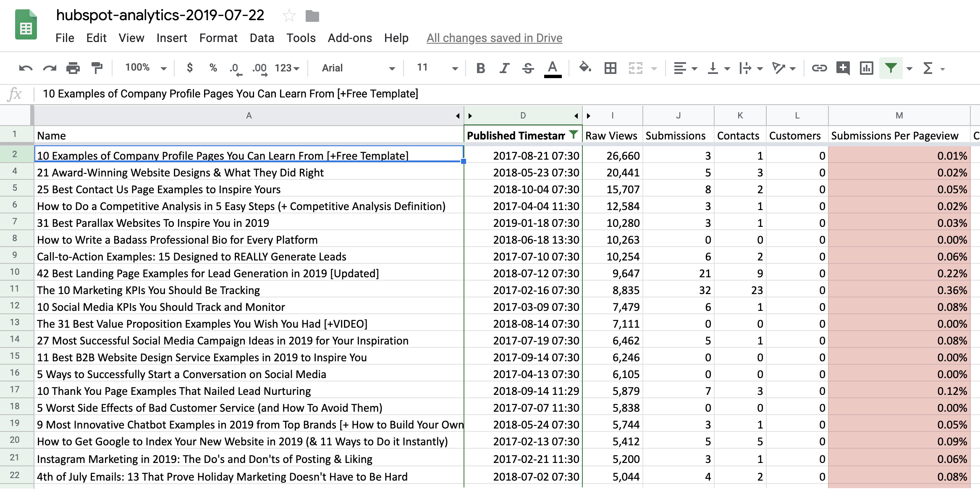Open the Add-ons menu
Screen dimensions: 980x489
349,38
